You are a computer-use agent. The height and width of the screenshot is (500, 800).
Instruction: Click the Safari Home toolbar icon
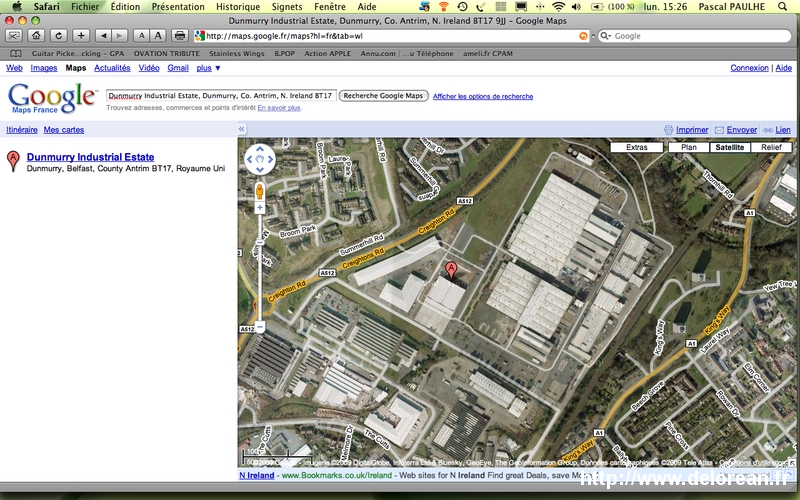tap(36, 36)
